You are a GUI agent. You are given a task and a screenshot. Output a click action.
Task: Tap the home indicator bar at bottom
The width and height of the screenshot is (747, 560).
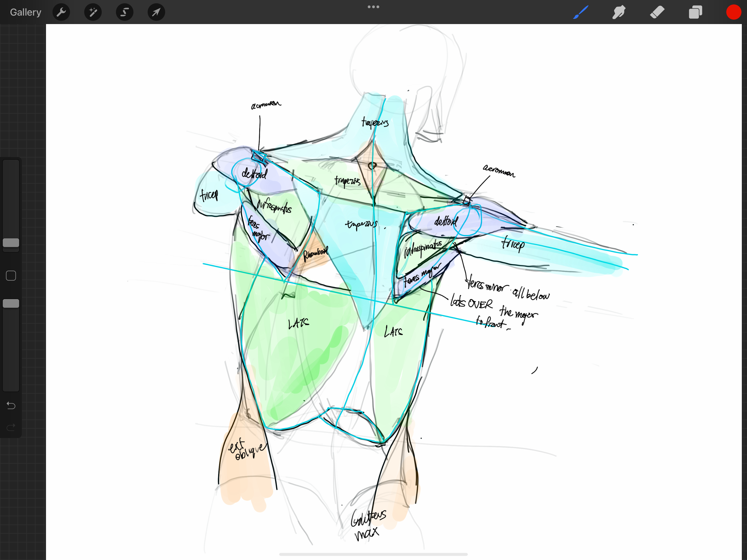pos(373,554)
